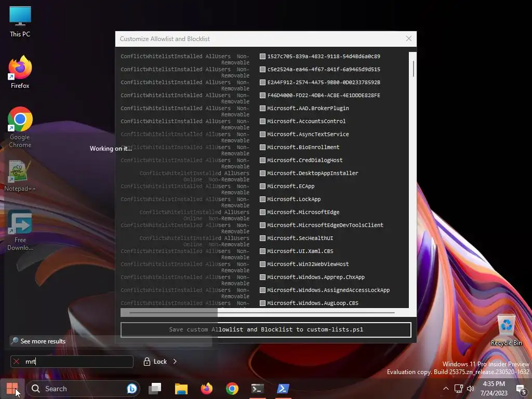Save custom Allowlist and Blocklist to custom-lists.ps1

click(x=266, y=329)
